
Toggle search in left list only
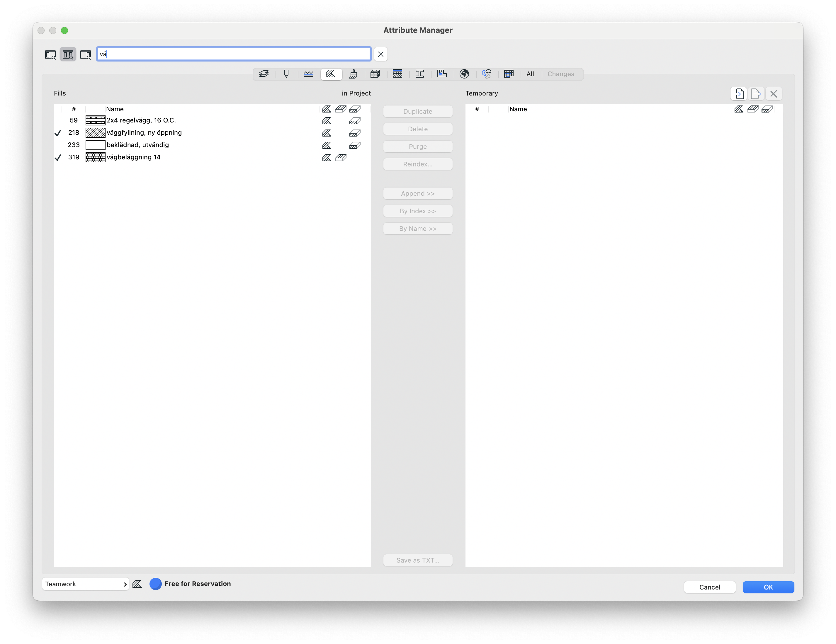pos(50,55)
